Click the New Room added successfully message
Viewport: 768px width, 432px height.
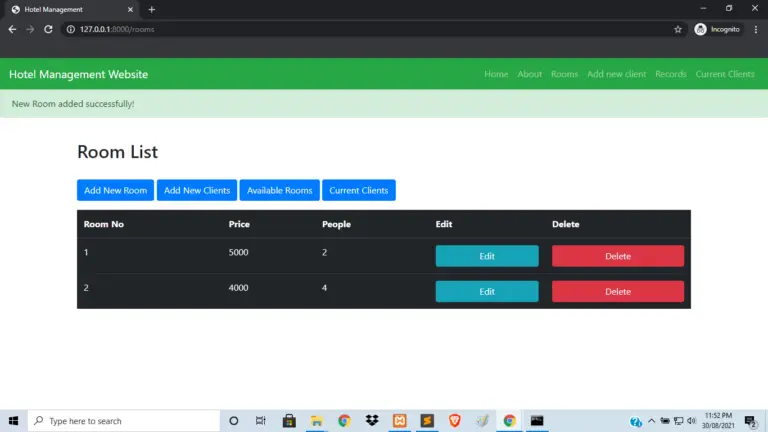73,104
